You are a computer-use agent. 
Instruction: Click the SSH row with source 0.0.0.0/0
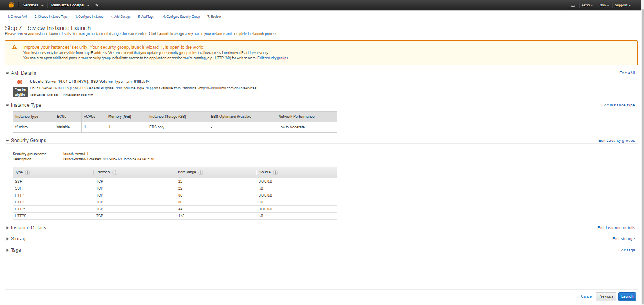tap(175, 182)
